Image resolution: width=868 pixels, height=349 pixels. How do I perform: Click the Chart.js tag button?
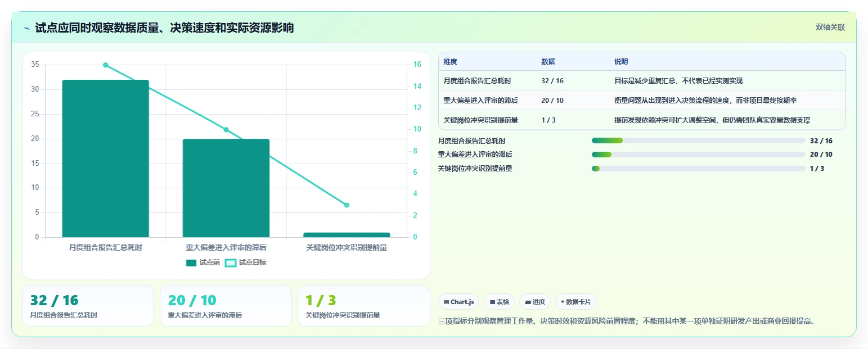[x=459, y=302]
